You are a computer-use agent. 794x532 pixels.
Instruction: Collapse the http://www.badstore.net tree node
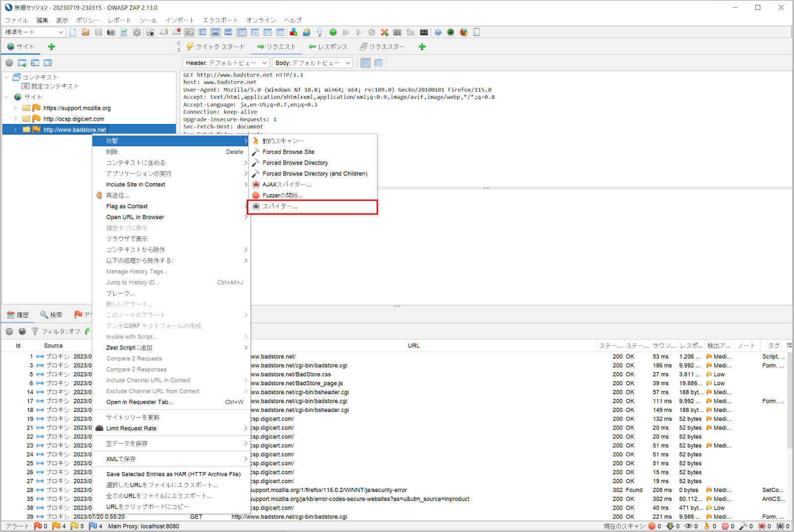[x=15, y=129]
